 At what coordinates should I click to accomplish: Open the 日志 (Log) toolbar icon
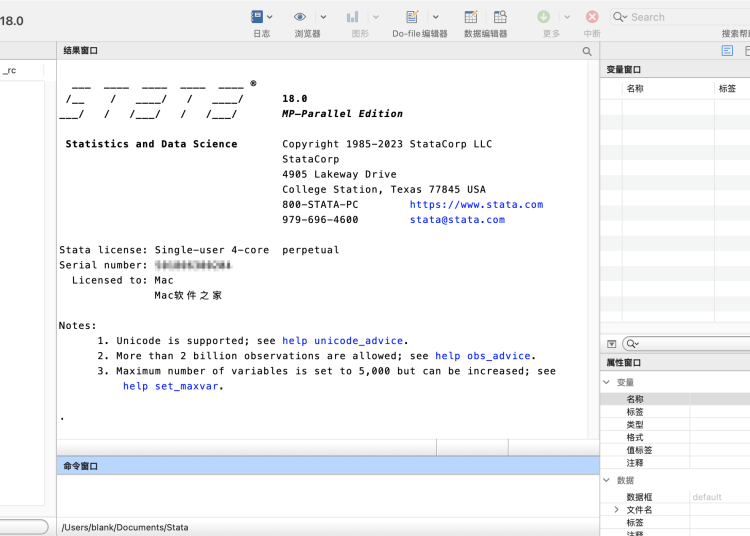(257, 16)
